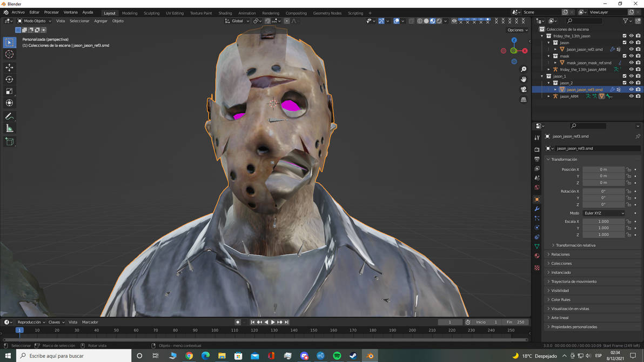
Task: Hide friday_the_13th_jason collection in viewport
Action: (x=631, y=36)
